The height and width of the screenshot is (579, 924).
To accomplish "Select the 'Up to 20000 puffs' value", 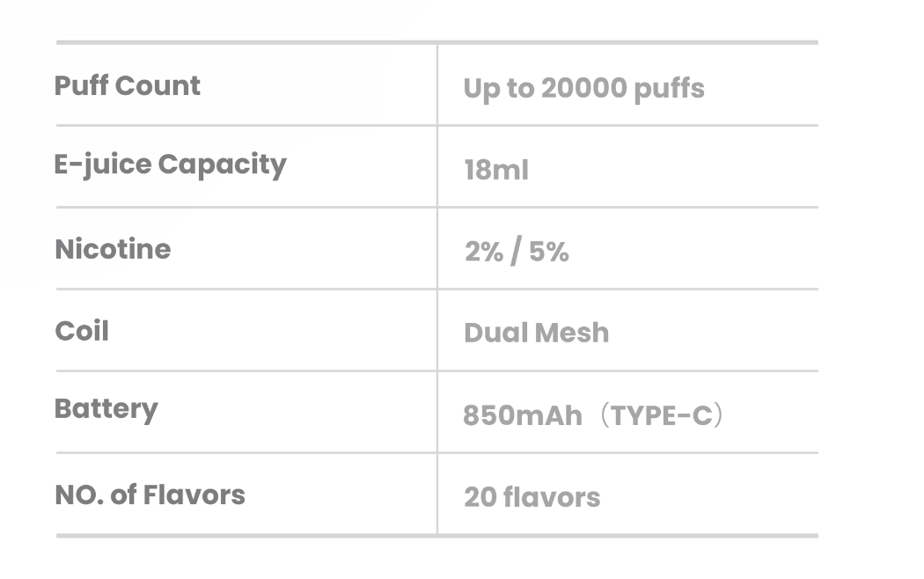I will [x=583, y=89].
